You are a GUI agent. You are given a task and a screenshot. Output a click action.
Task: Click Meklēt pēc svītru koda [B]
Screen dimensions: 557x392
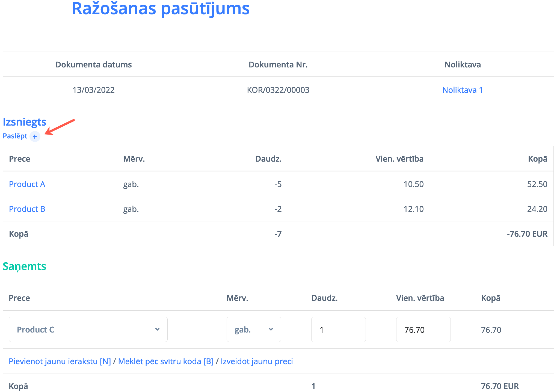pyautogui.click(x=166, y=361)
